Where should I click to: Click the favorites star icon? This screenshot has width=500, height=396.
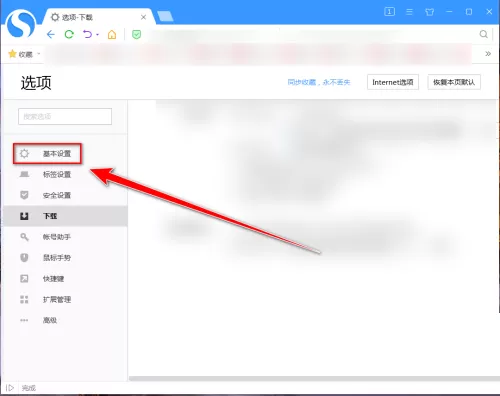click(12, 54)
